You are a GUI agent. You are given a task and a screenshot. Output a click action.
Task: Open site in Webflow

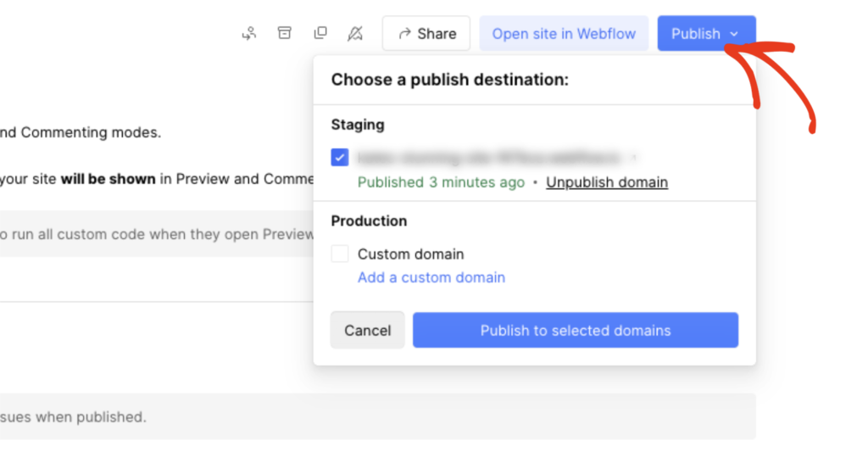click(x=564, y=34)
